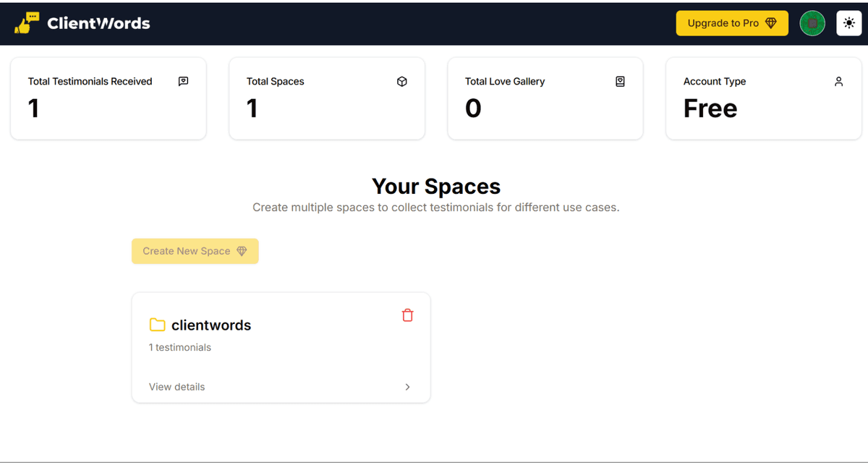
Task: Select the 1 testimonials text on the card
Action: (179, 347)
